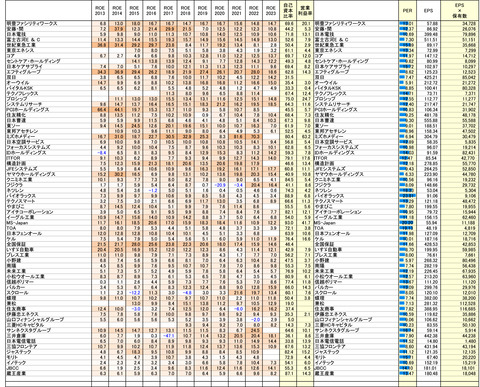Screen dimensions: 480x387
Task: Click the 24.5 ROE 2015 cell for 東ソー
Action: click(x=134, y=126)
